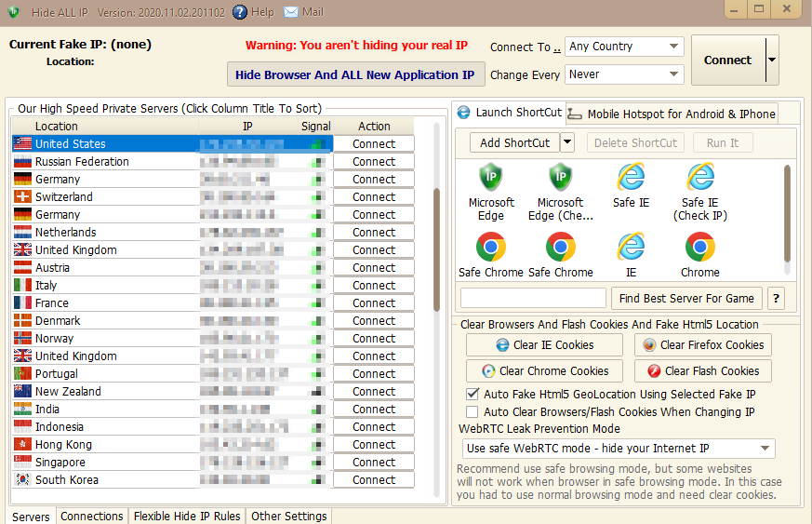Select the Russian Federation flag icon

tap(22, 161)
